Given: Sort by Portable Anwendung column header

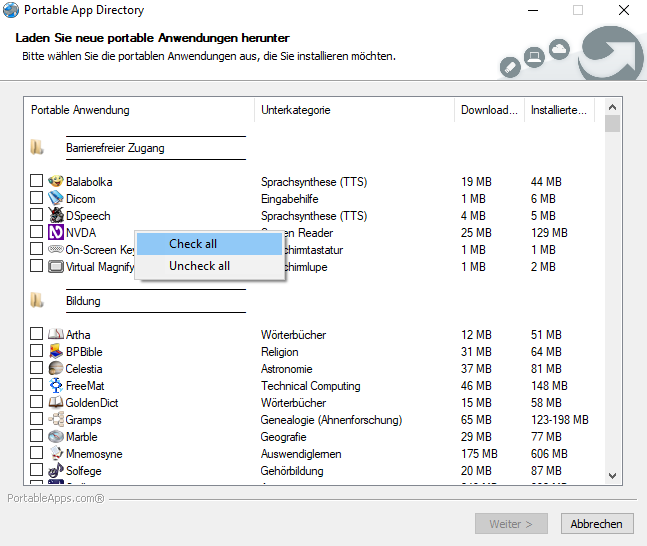Looking at the screenshot, I should [139, 110].
